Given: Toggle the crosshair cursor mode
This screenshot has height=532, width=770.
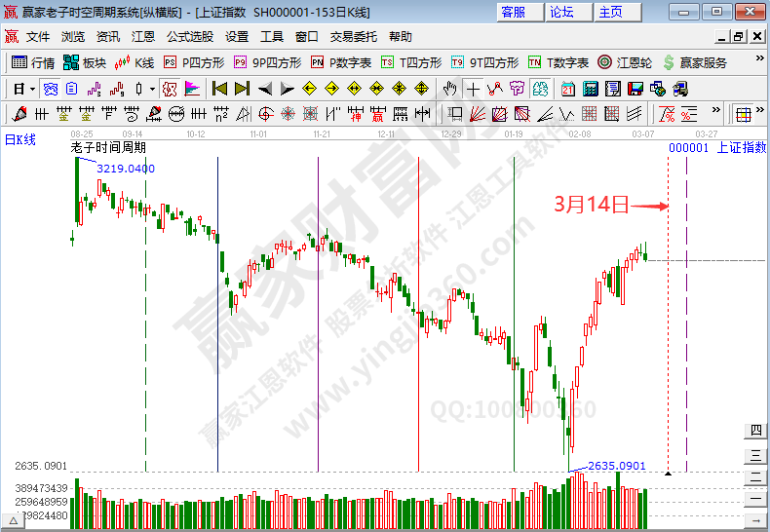Looking at the screenshot, I should point(473,89).
